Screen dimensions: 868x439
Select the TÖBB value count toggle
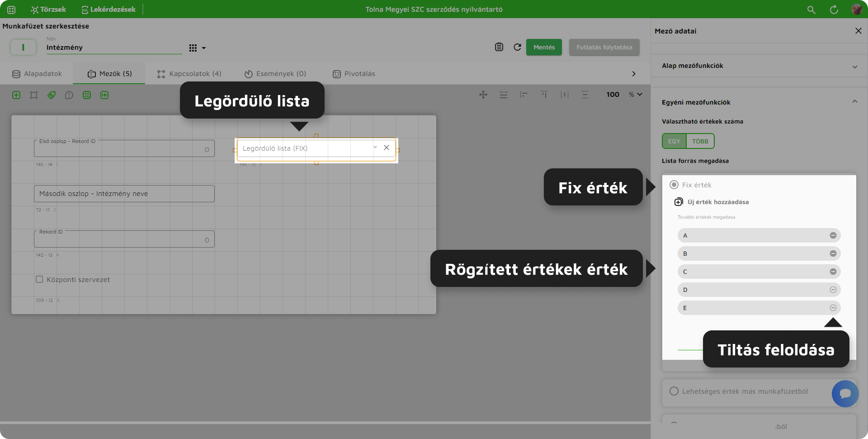coord(700,141)
